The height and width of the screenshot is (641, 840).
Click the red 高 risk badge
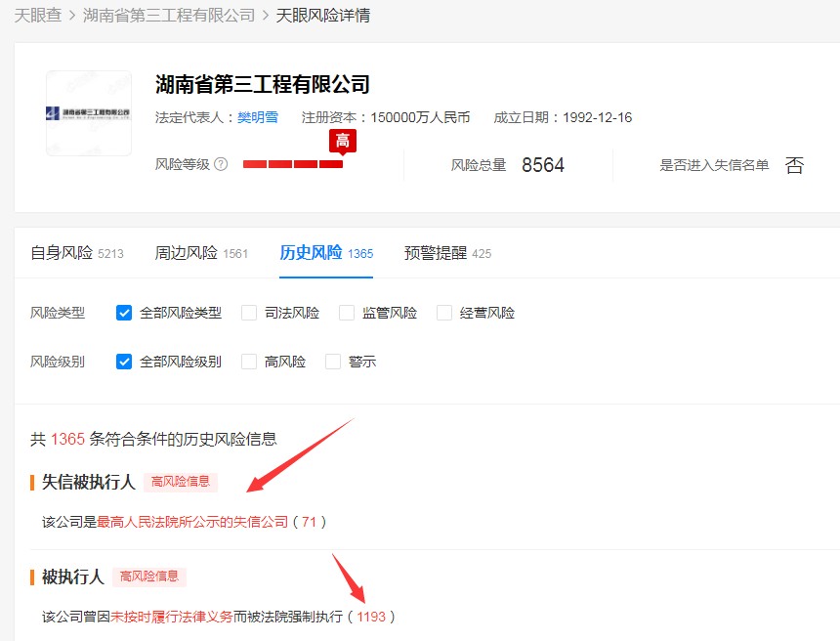click(343, 141)
